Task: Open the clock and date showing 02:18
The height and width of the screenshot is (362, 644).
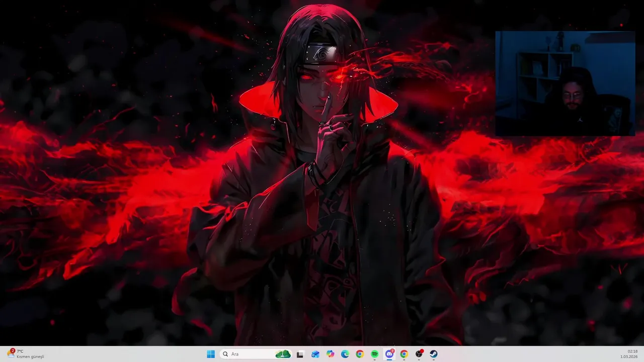Action: (629, 354)
